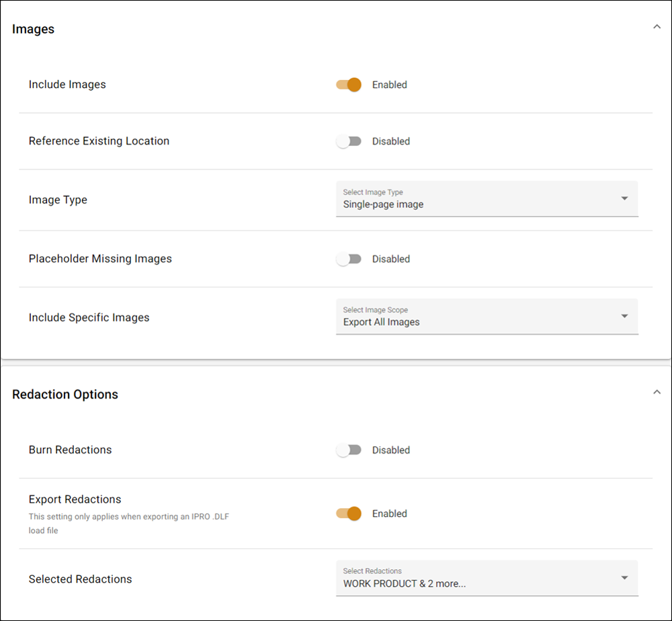This screenshot has width=672, height=621.
Task: Enable the Burn Redactions switch
Action: point(348,450)
